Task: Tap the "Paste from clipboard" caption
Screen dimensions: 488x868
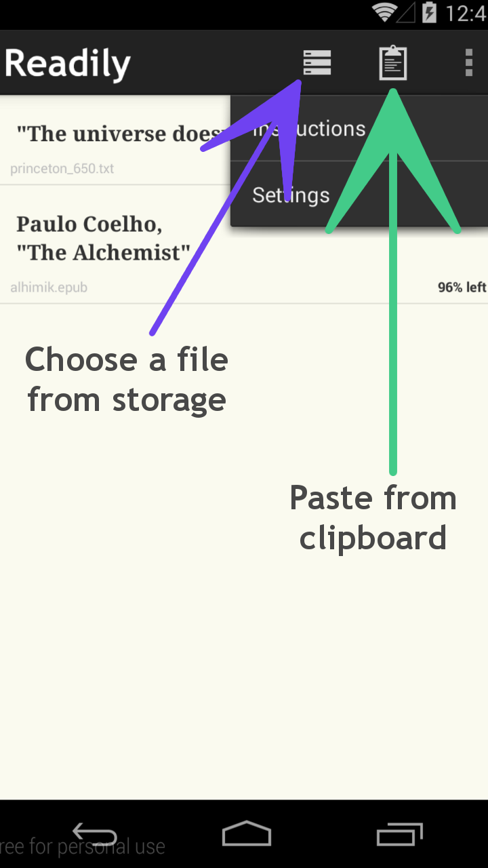Action: pyautogui.click(x=373, y=517)
